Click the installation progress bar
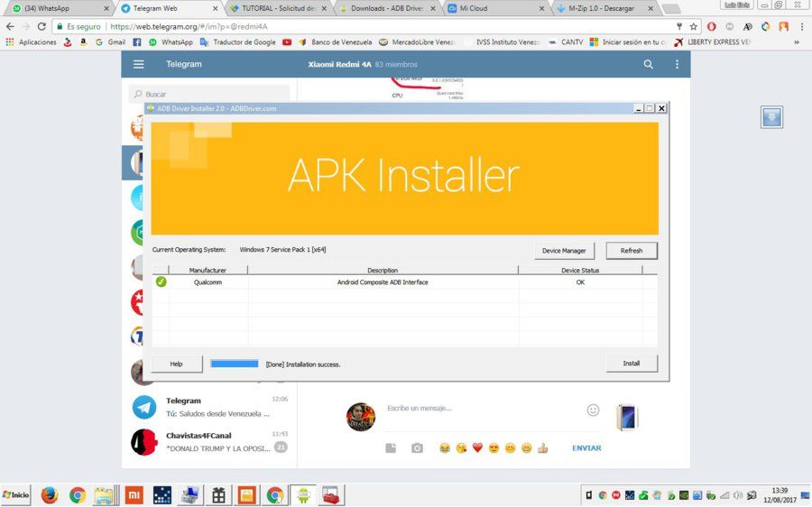 click(x=234, y=364)
